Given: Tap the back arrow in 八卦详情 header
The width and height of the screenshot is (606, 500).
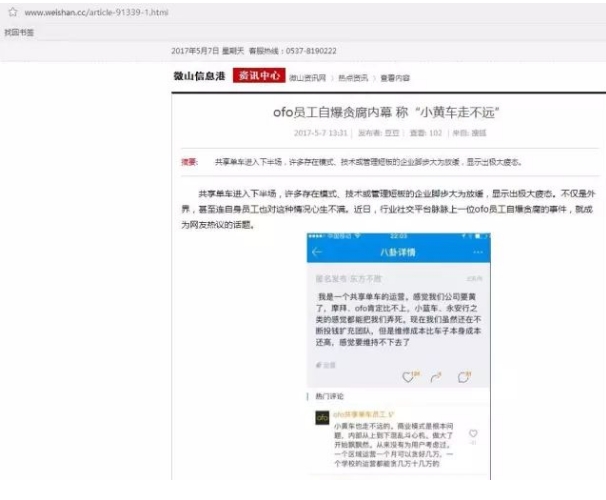Looking at the screenshot, I should [317, 252].
